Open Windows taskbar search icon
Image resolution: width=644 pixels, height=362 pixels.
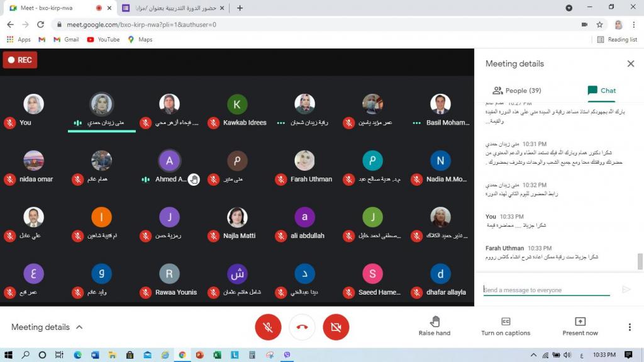point(26,355)
